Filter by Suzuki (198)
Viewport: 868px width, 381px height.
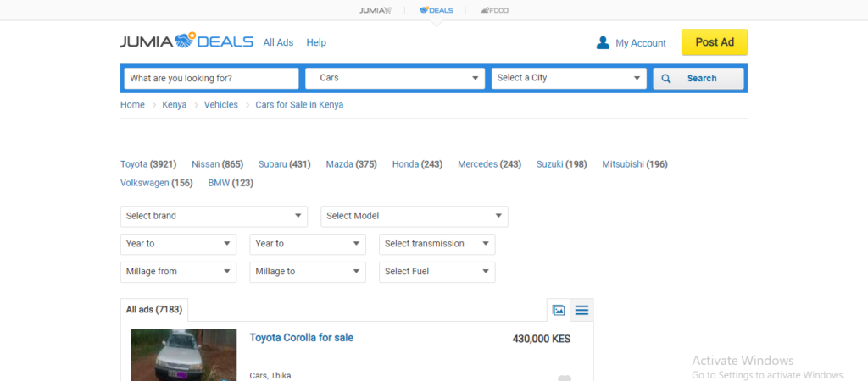click(x=561, y=164)
